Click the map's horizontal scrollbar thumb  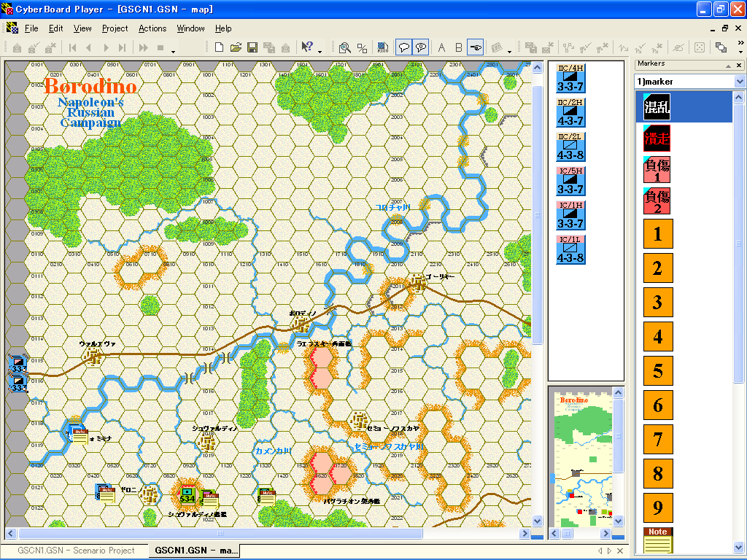(x=220, y=533)
